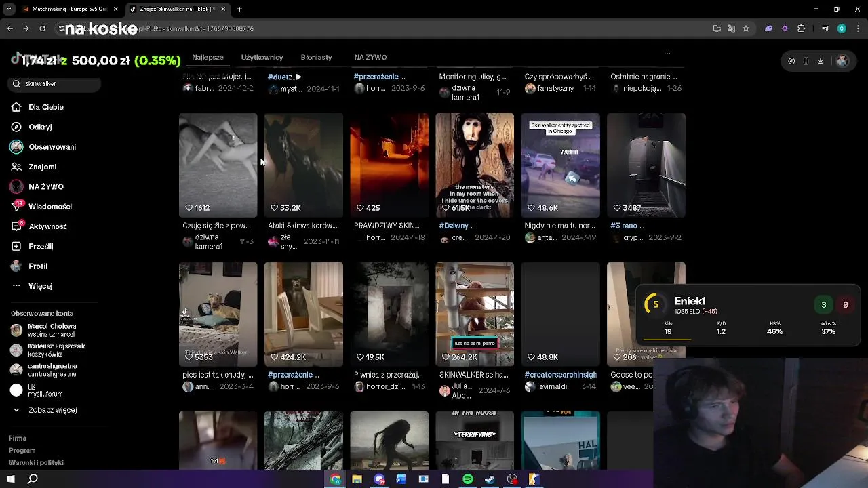This screenshot has width=868, height=488.
Task: Open cantrushgreatne followed account
Action: tap(43, 369)
